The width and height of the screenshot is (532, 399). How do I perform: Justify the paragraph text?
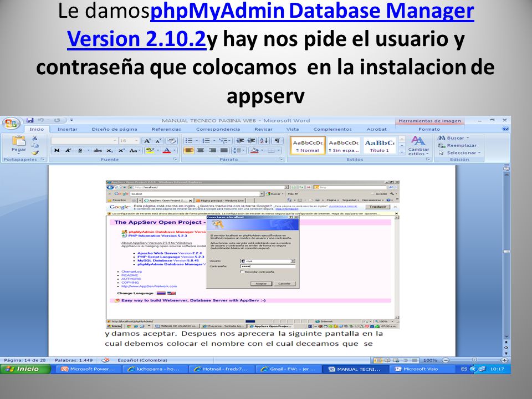pos(224,150)
